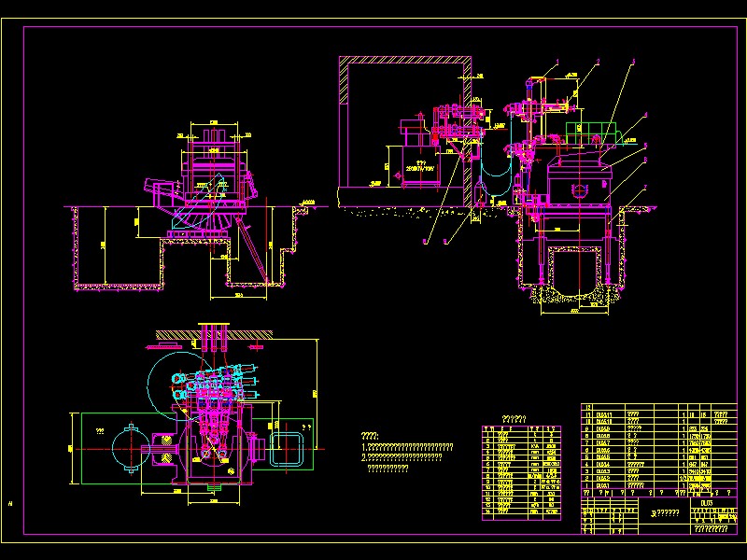The height and width of the screenshot is (560, 747).
Task: Click the '???' label inside green rectangle, plan view
Action: coord(100,431)
